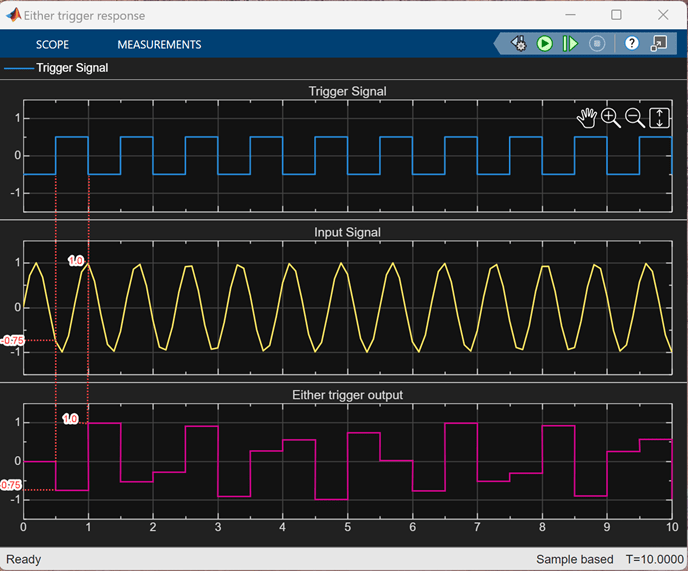Click the Input Signal plot title

point(347,232)
